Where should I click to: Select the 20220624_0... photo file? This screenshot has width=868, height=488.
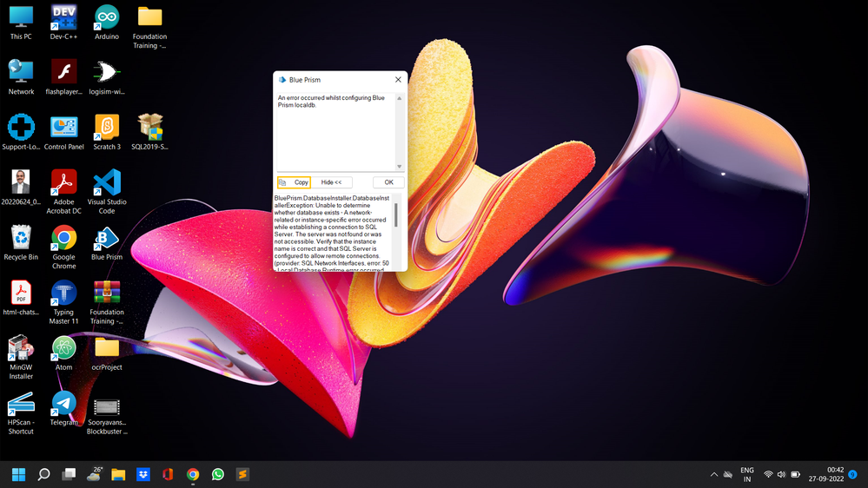[21, 188]
